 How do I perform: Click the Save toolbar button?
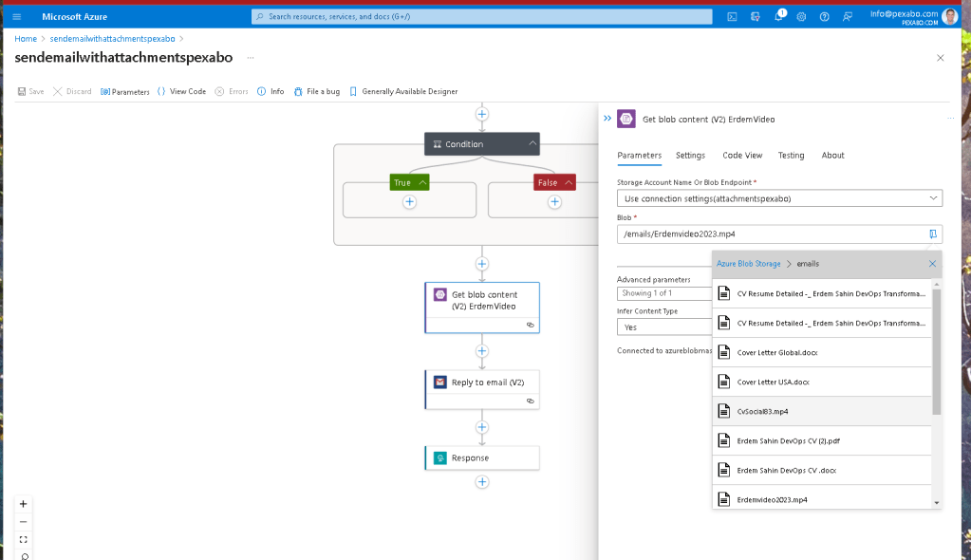[31, 91]
